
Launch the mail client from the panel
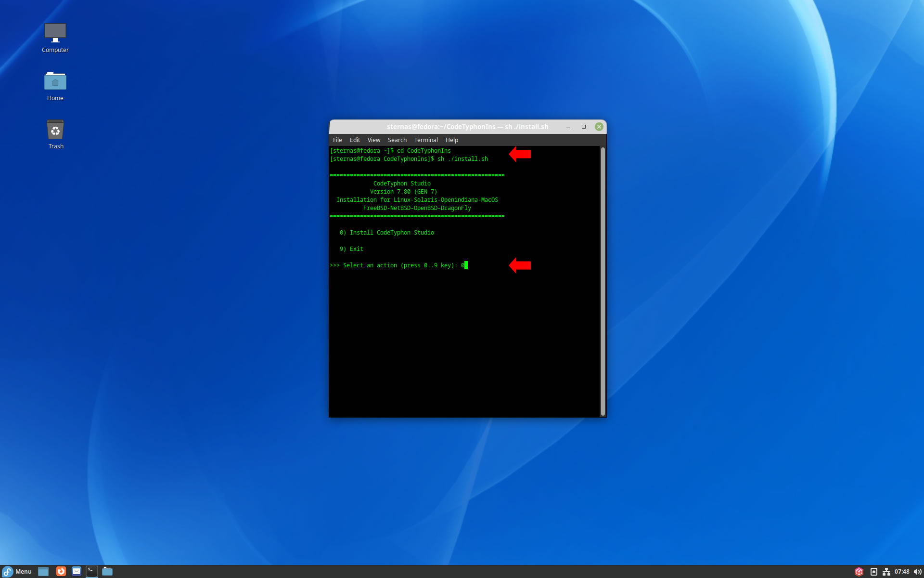coord(77,571)
